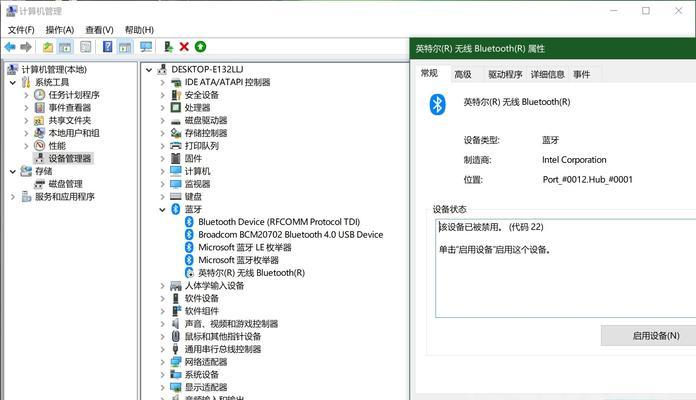This screenshot has width=696, height=400.
Task: Click the properties sheet toolbar icon
Action: [x=86, y=47]
